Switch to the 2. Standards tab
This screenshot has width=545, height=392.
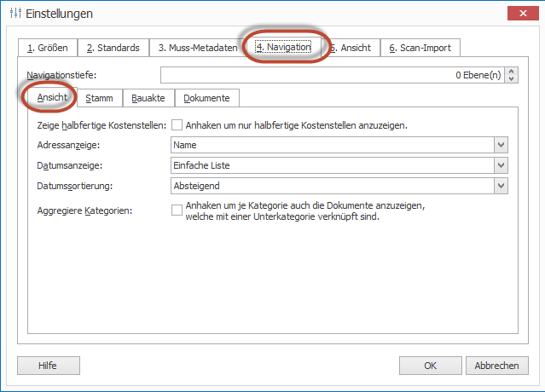(113, 48)
